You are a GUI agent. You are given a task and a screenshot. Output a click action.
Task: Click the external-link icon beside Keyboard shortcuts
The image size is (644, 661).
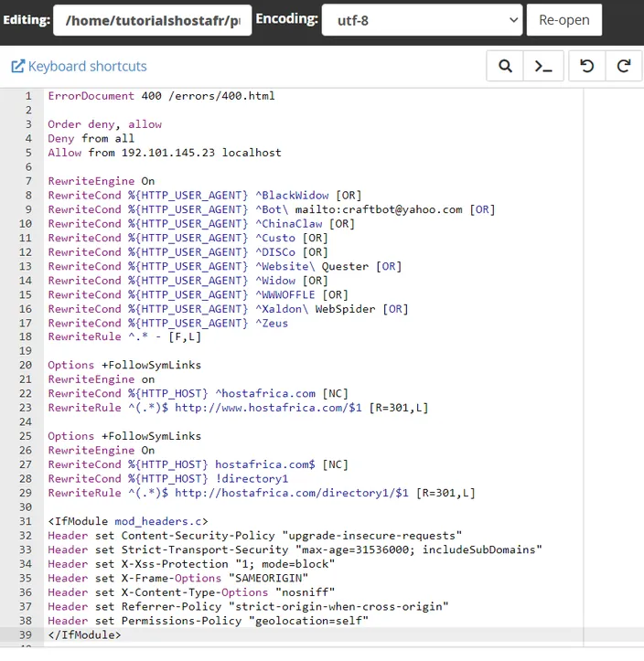coord(17,66)
